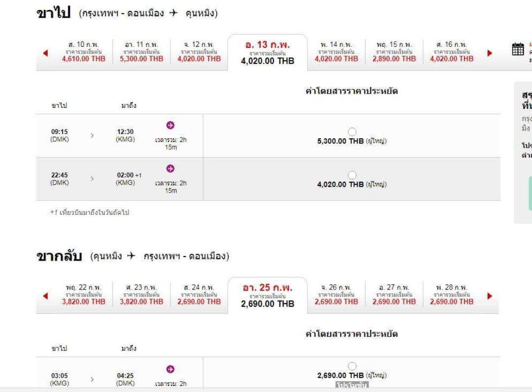The width and height of the screenshot is (532, 392).
Task: Click purple airline icon of 03:05 return flight
Action: 170,369
